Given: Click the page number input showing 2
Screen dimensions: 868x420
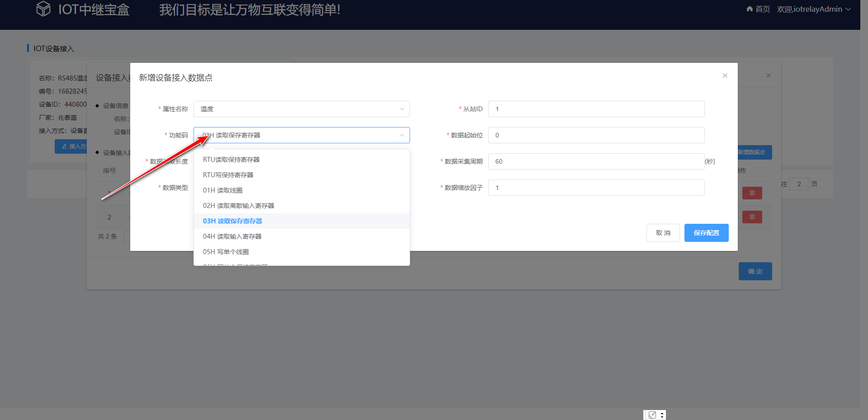Looking at the screenshot, I should (x=799, y=184).
